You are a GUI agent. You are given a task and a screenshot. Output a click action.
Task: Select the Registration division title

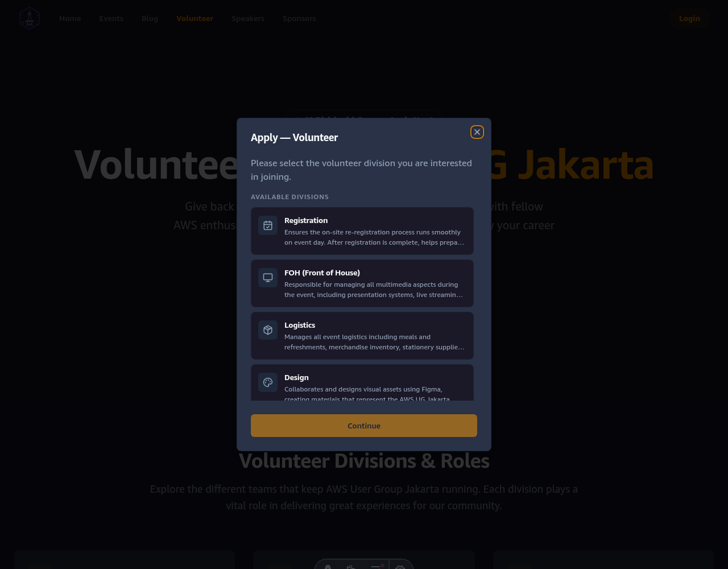(306, 220)
